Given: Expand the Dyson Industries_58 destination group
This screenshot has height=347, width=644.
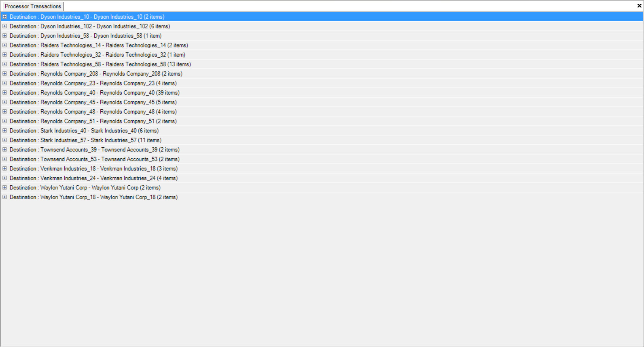Looking at the screenshot, I should [x=5, y=36].
